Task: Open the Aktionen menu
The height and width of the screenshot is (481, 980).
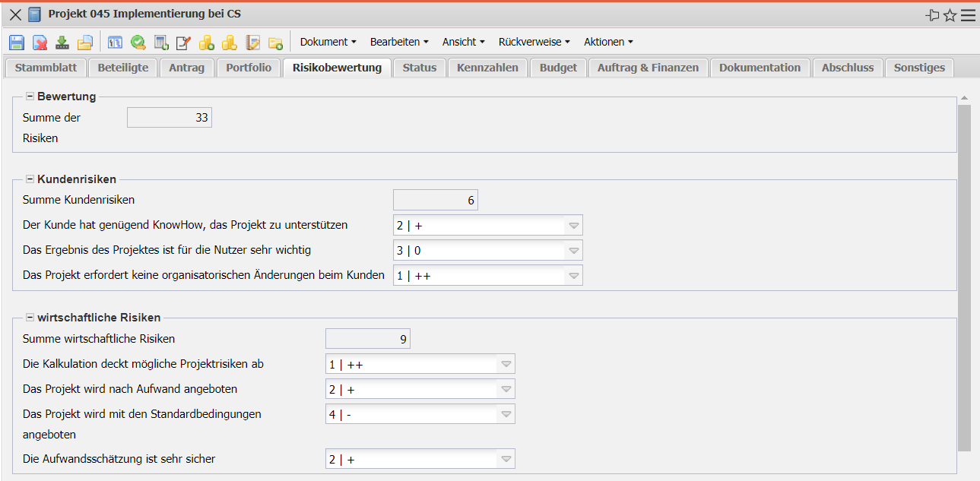Action: (608, 42)
